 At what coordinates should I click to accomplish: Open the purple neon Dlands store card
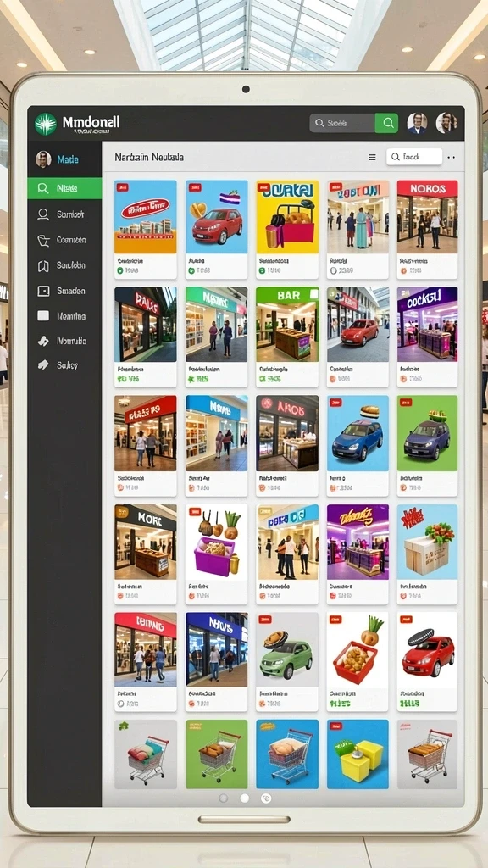point(358,554)
